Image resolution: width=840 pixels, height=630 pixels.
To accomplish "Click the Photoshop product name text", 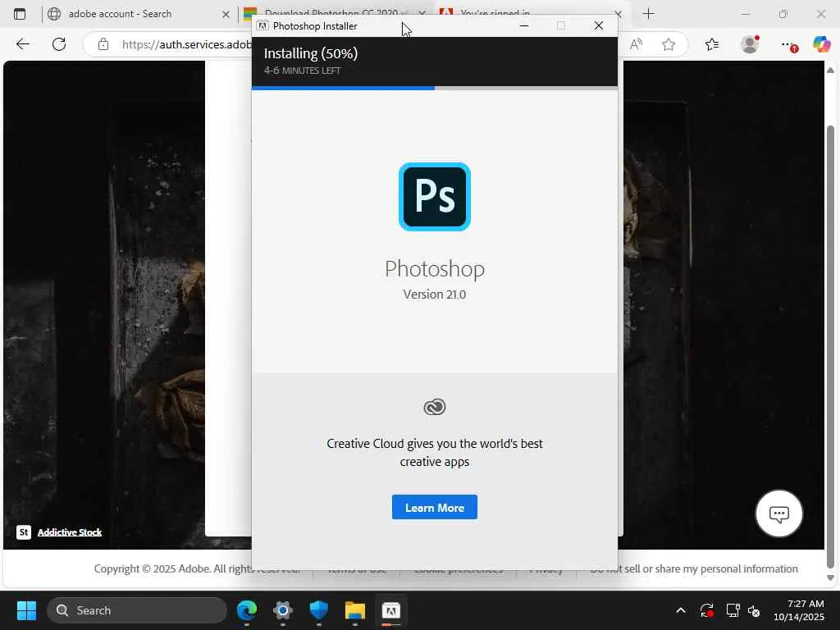I will click(435, 268).
